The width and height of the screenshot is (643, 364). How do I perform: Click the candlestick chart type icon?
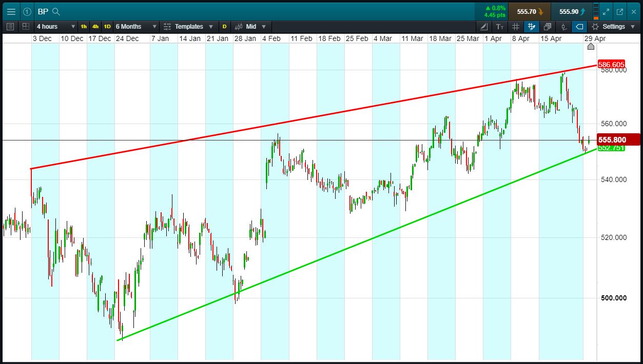239,27
